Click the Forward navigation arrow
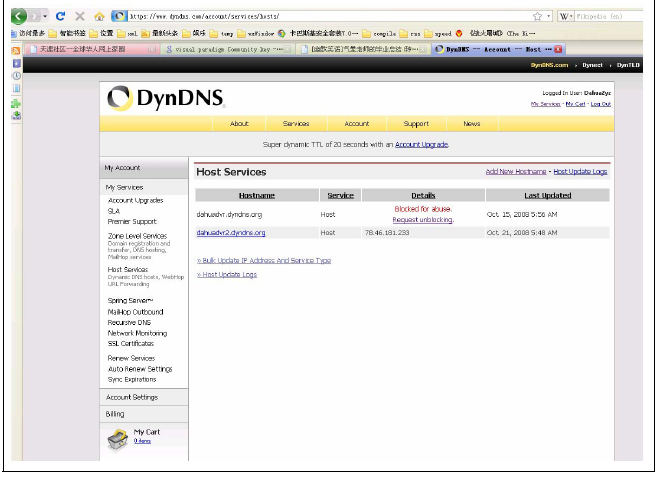The image size is (660, 477). tap(35, 16)
